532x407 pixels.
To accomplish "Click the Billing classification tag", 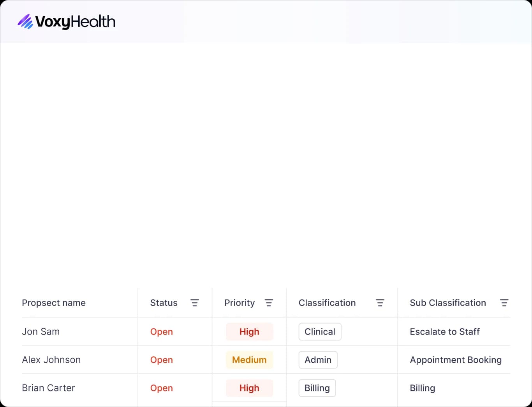I will pyautogui.click(x=317, y=388).
